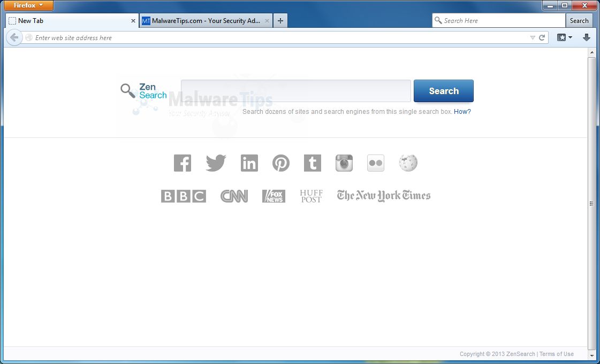Open the Wikipedia globe icon
The image size is (600, 364).
click(408, 163)
